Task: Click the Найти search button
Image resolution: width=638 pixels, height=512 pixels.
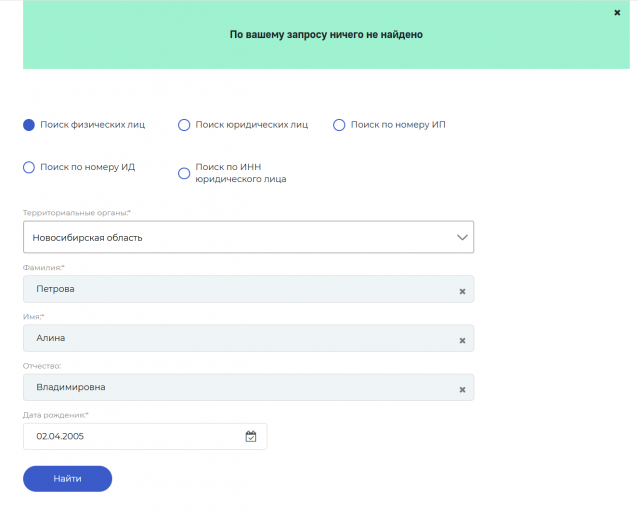Action: tap(68, 479)
